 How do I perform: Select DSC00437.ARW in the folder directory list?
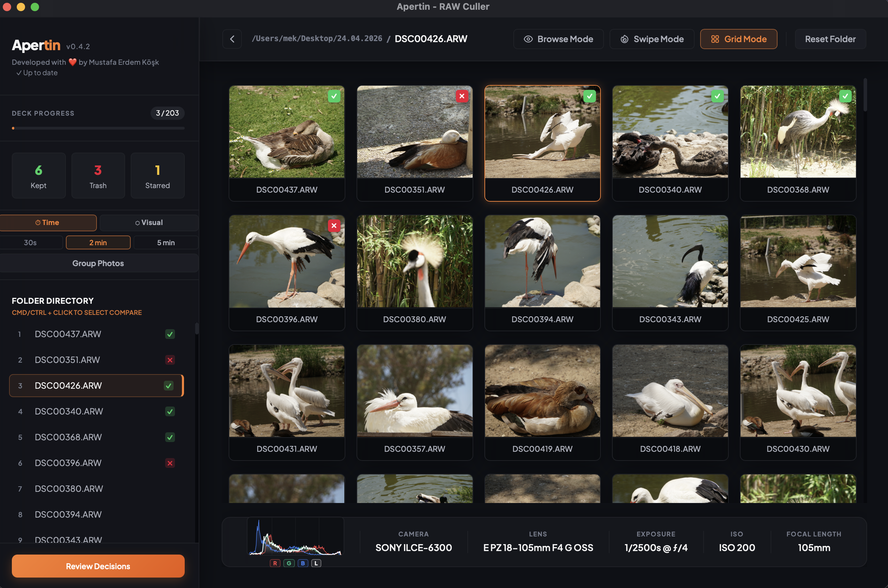tap(97, 334)
